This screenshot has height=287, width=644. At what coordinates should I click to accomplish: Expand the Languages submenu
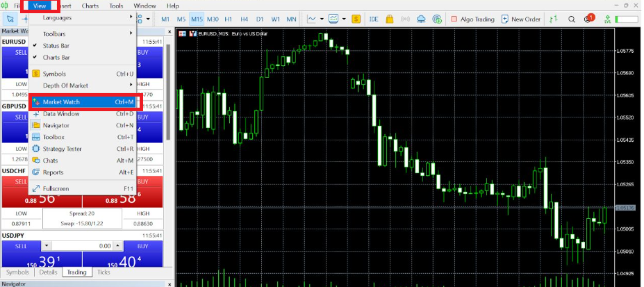(82, 17)
